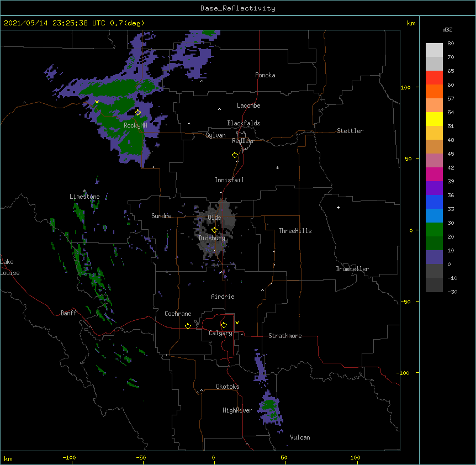Click the Drumheller label
Image resolution: width=476 pixels, height=465 pixels.
[x=352, y=269]
